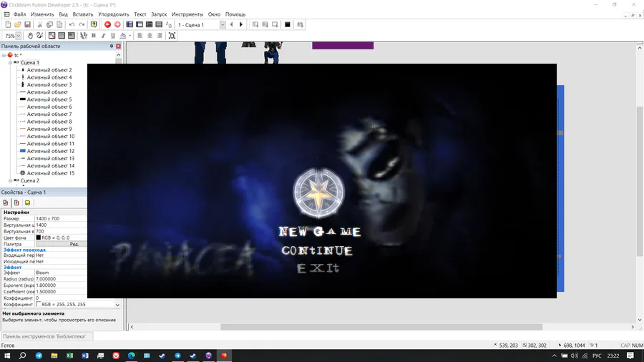Click the black background color swatch
The image size is (644, 362).
39,238
